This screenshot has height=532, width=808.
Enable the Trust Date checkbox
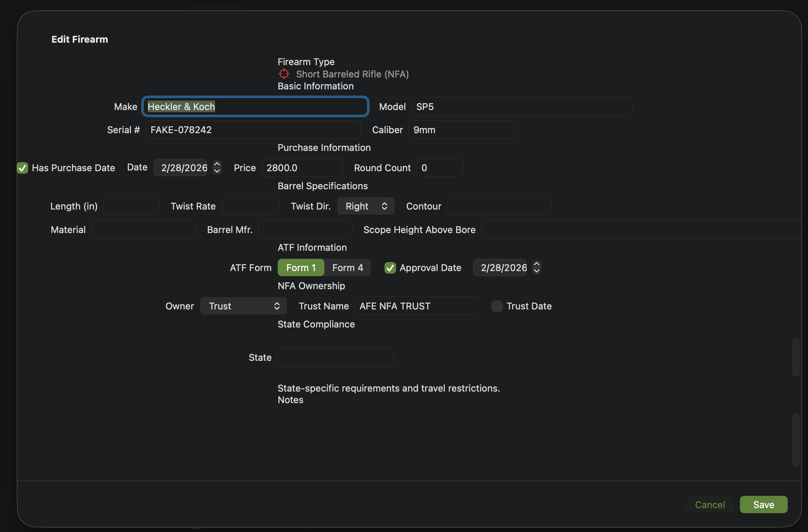497,306
